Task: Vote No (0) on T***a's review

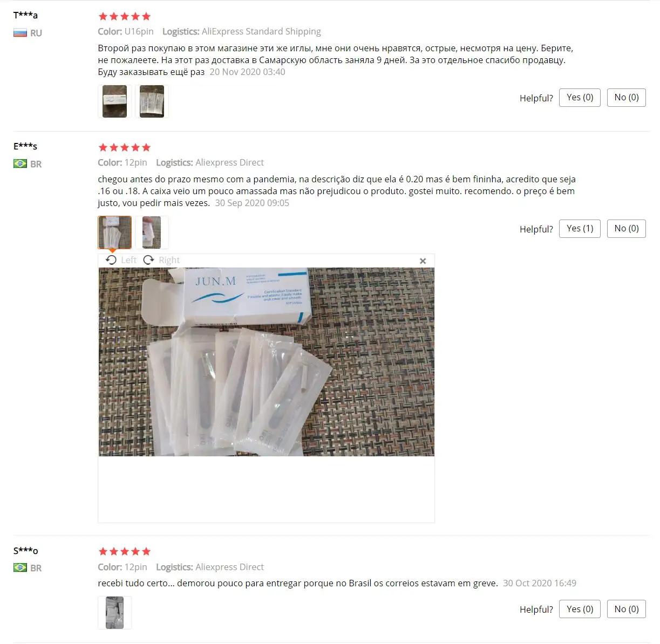Action: [627, 98]
